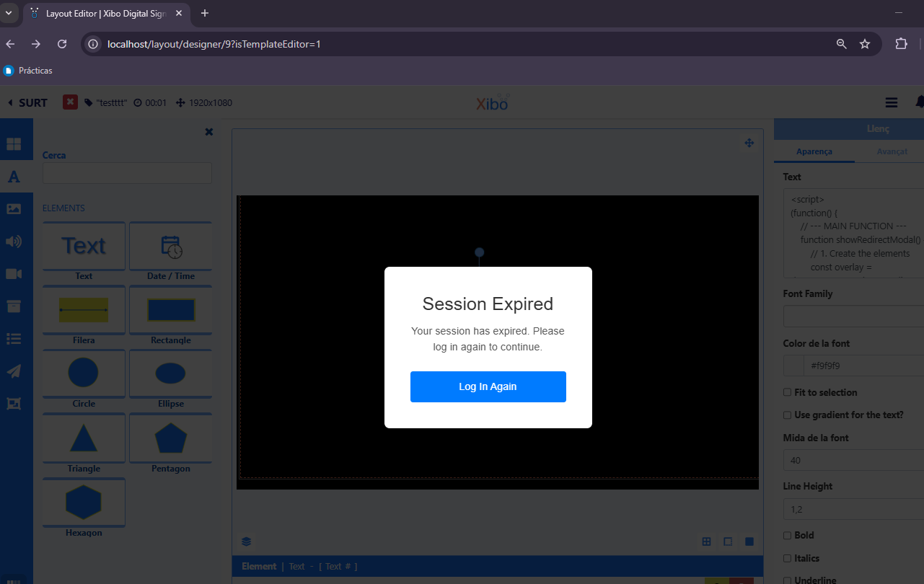The width and height of the screenshot is (924, 584).
Task: Click the font color swatch
Action: coord(793,366)
